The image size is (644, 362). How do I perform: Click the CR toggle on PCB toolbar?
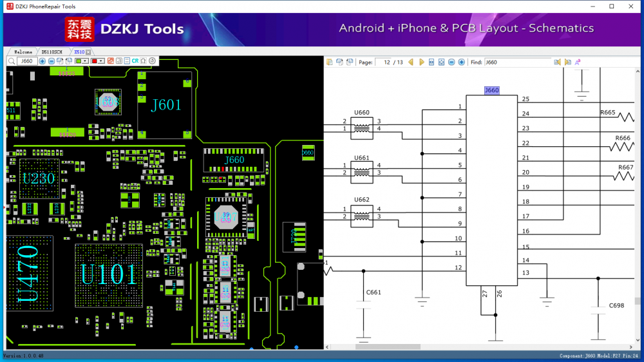[x=135, y=61]
